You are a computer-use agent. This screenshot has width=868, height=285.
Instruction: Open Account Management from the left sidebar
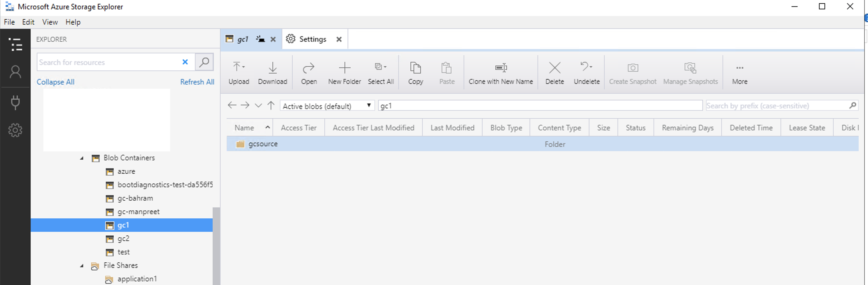coord(15,72)
